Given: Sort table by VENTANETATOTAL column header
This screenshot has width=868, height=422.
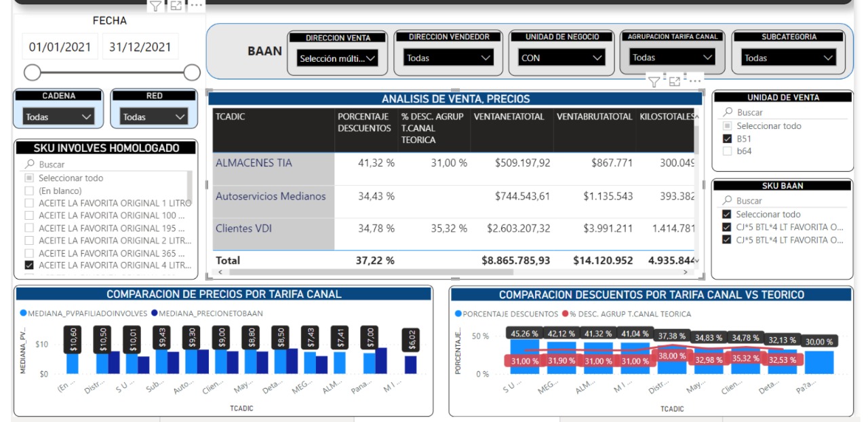Looking at the screenshot, I should click(509, 117).
